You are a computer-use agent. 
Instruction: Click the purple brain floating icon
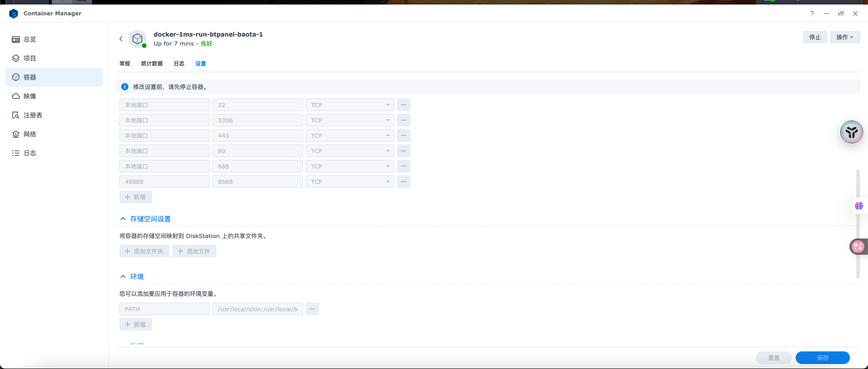click(859, 206)
